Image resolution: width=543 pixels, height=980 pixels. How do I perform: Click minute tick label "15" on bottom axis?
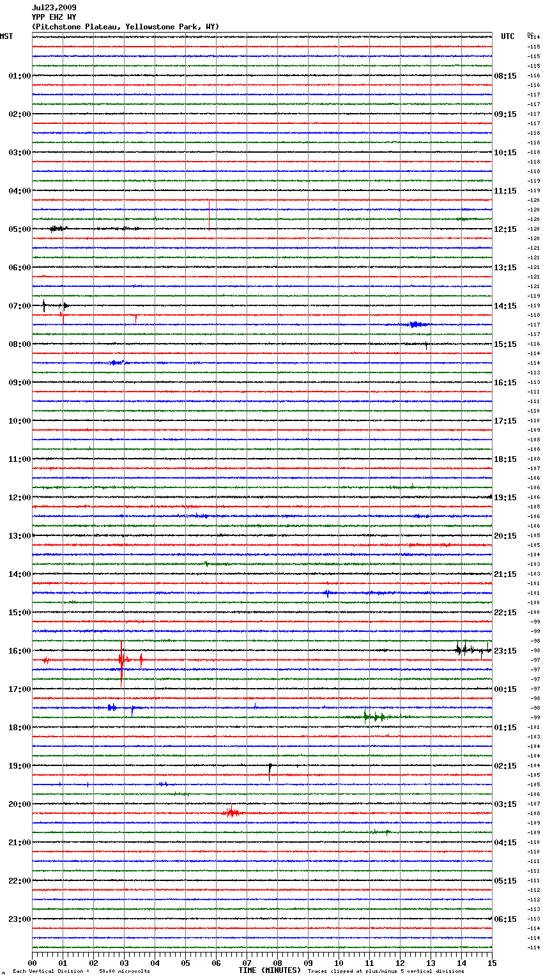pos(492,963)
